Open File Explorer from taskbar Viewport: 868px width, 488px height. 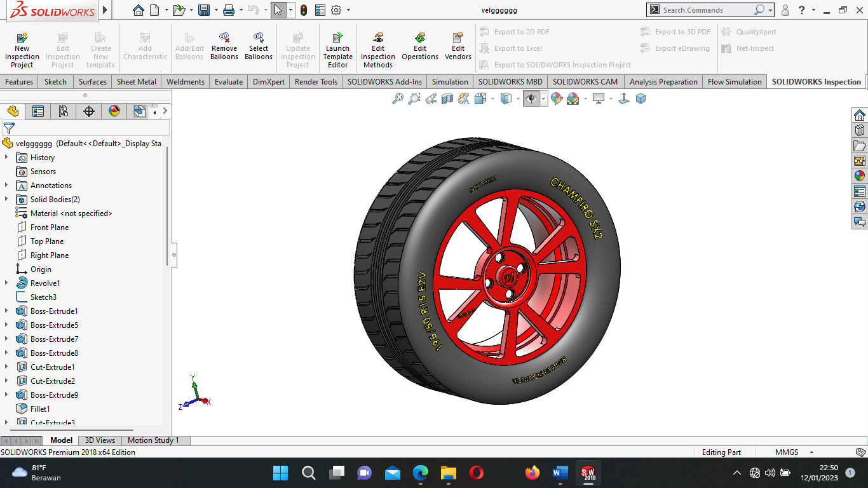pos(449,473)
